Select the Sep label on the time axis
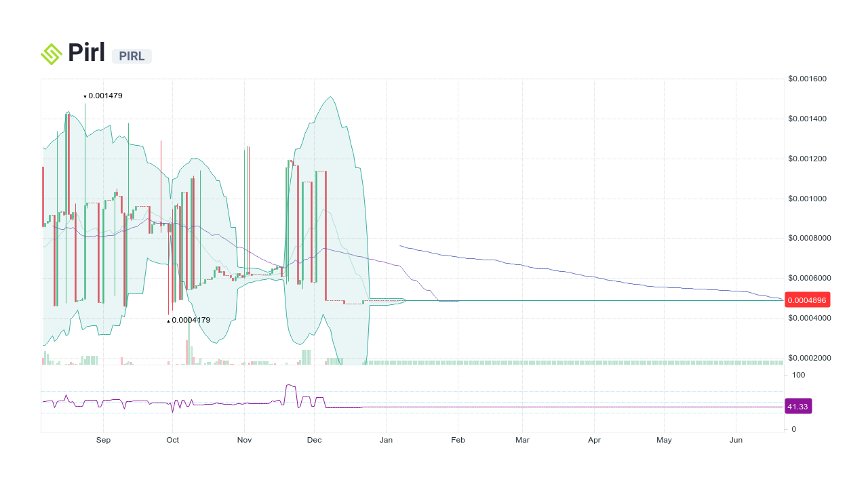868x488 pixels. click(103, 440)
